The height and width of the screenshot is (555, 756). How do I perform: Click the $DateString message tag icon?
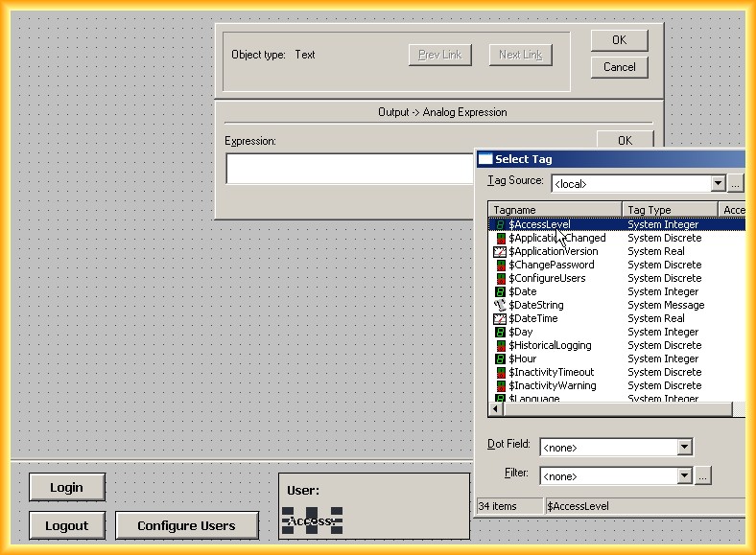pos(500,305)
